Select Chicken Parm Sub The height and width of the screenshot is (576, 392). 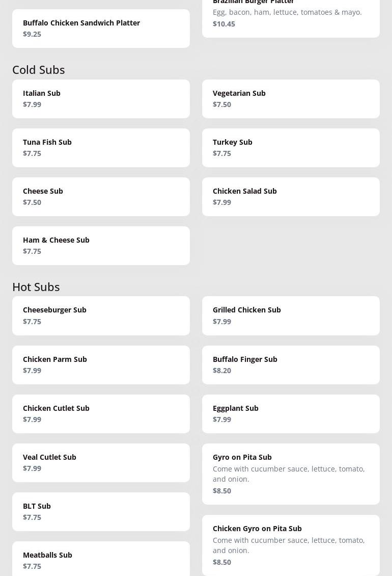tap(101, 365)
